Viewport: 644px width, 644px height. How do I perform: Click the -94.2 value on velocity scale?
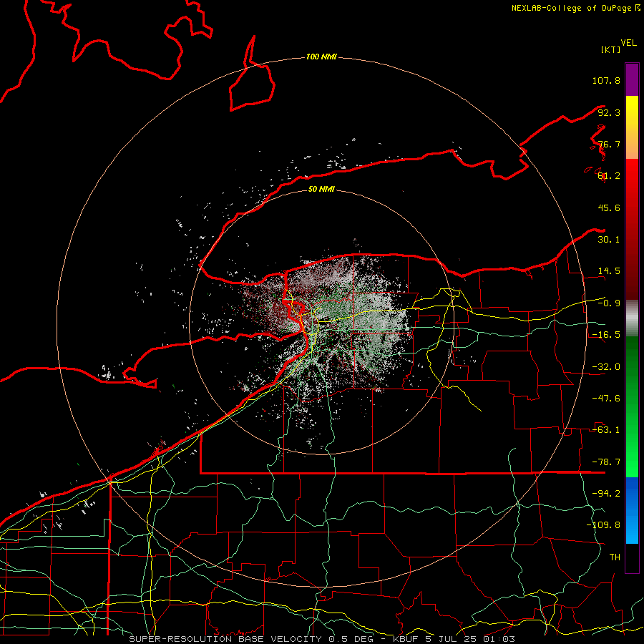click(606, 494)
